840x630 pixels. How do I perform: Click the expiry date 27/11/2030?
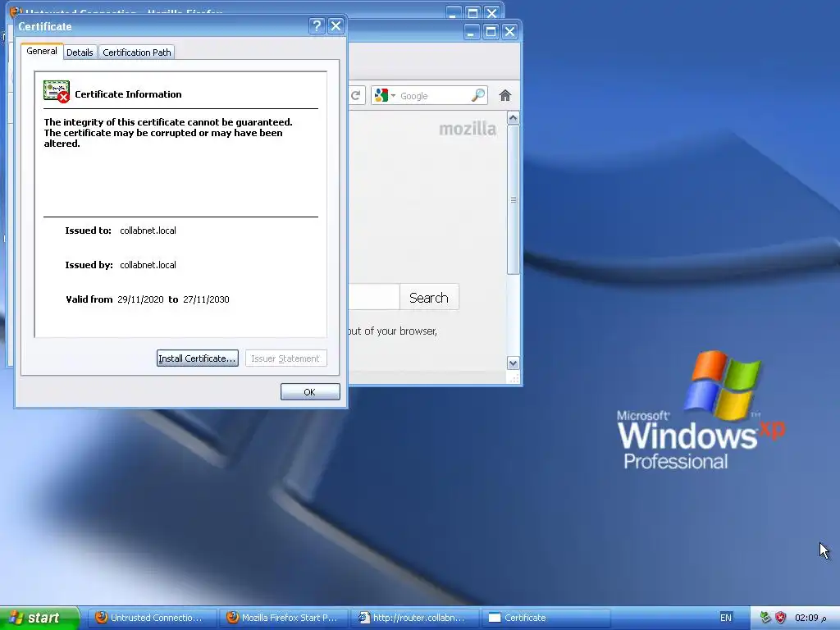tap(206, 299)
